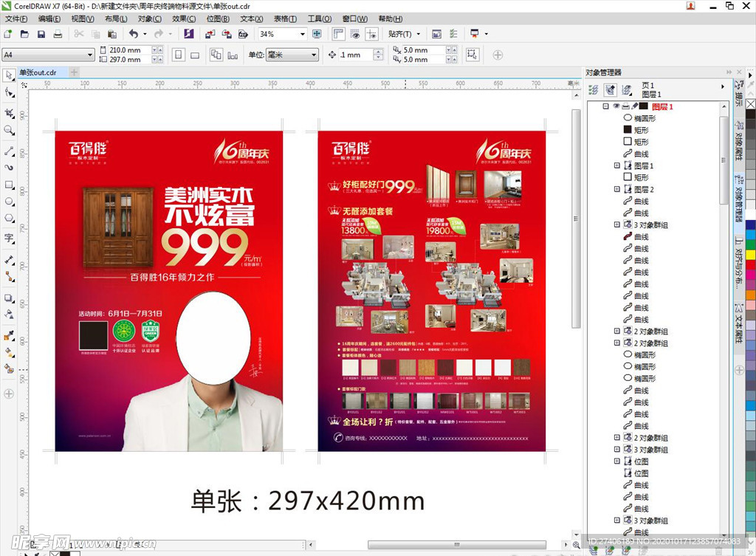Pick the yellow swatch in the color palette
This screenshot has width=756, height=556.
[x=750, y=255]
